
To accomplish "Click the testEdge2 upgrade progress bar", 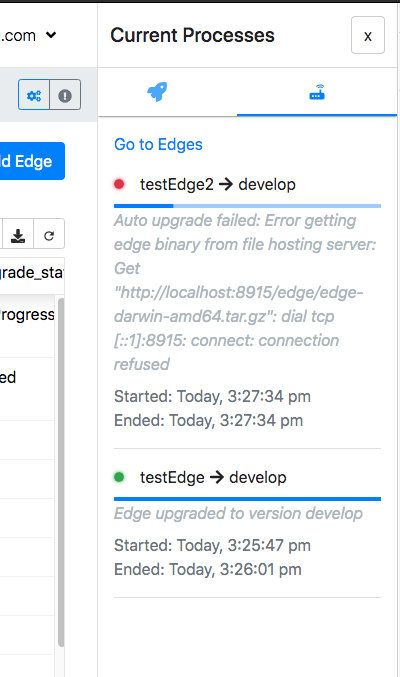I will click(247, 206).
